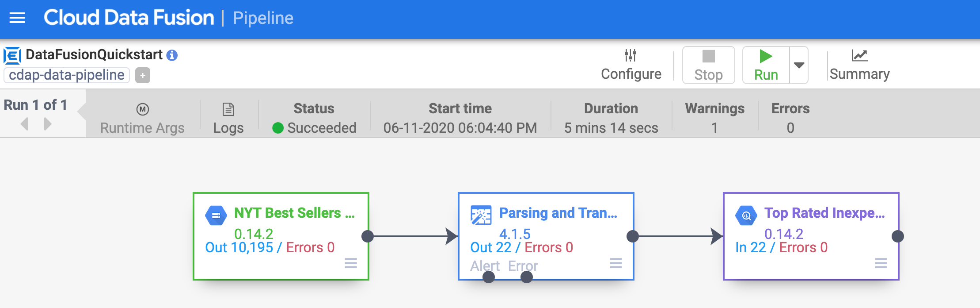The image size is (980, 308).
Task: Go to the next run
Action: point(48,124)
